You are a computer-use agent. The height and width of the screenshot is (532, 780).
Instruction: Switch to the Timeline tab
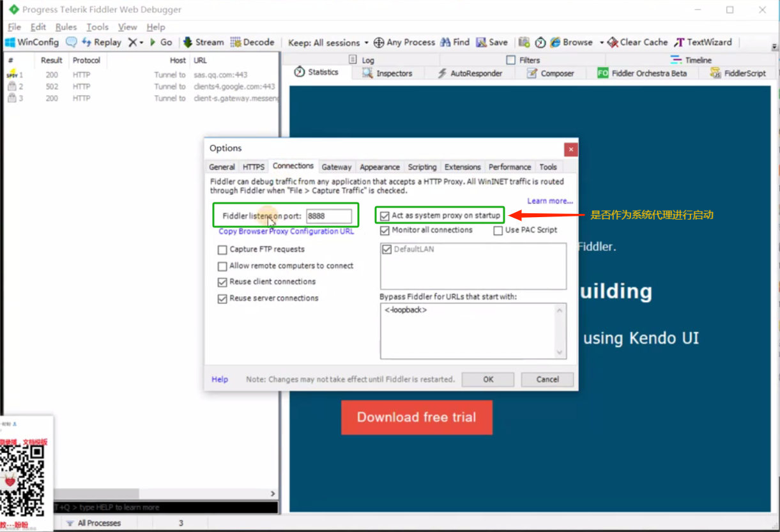click(691, 60)
